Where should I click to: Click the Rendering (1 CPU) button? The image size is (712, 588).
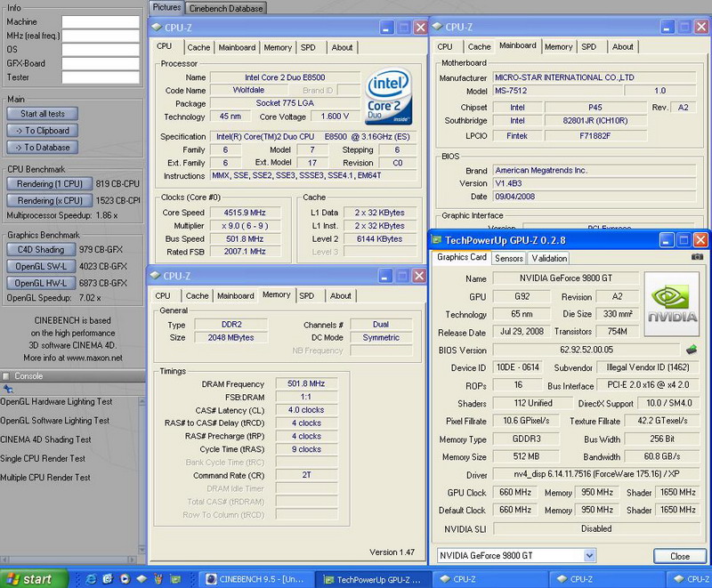tap(48, 184)
